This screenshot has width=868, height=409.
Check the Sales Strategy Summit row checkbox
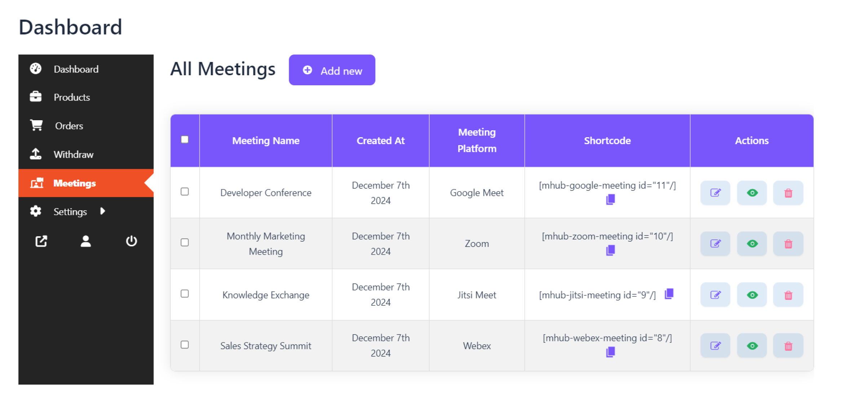pos(185,345)
